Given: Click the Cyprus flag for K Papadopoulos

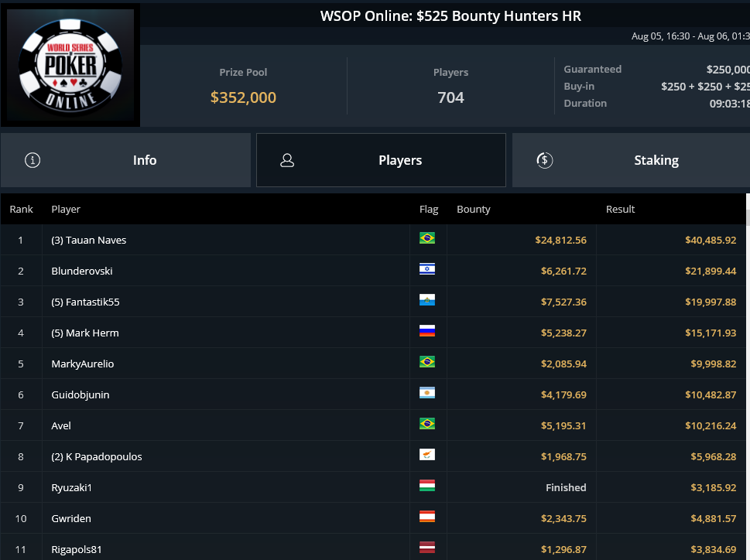Looking at the screenshot, I should (x=427, y=455).
